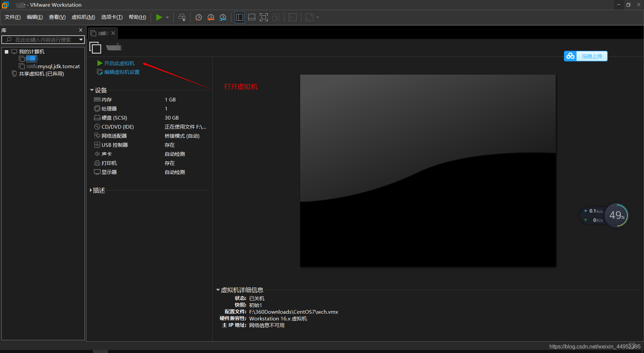Open the snapshot manager wrench icon
The height and width of the screenshot is (353, 644).
[223, 17]
